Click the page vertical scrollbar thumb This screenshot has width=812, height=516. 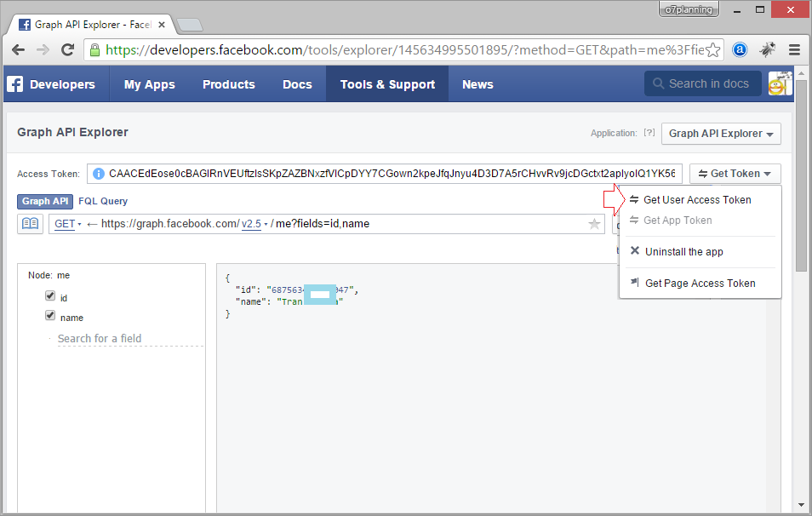point(801,176)
